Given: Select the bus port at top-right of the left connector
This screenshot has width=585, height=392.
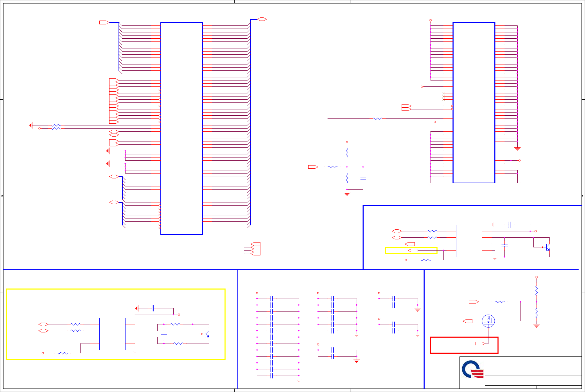Looking at the screenshot, I should [x=262, y=19].
